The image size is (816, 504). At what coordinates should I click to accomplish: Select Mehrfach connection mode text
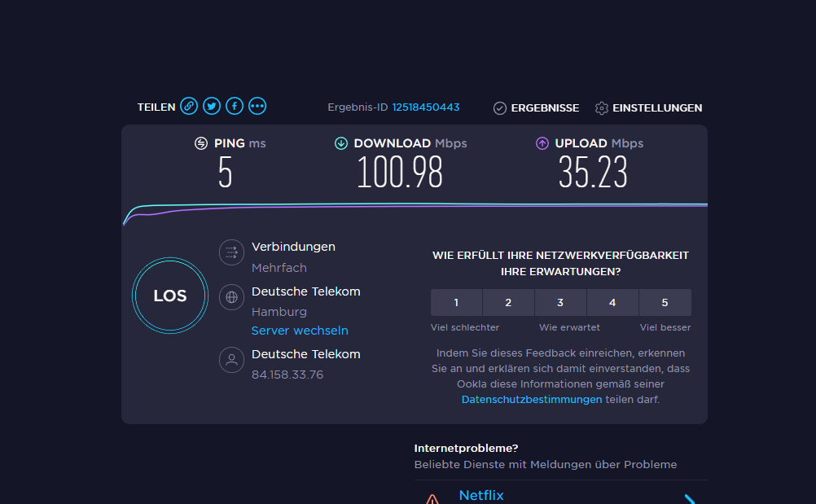279,268
